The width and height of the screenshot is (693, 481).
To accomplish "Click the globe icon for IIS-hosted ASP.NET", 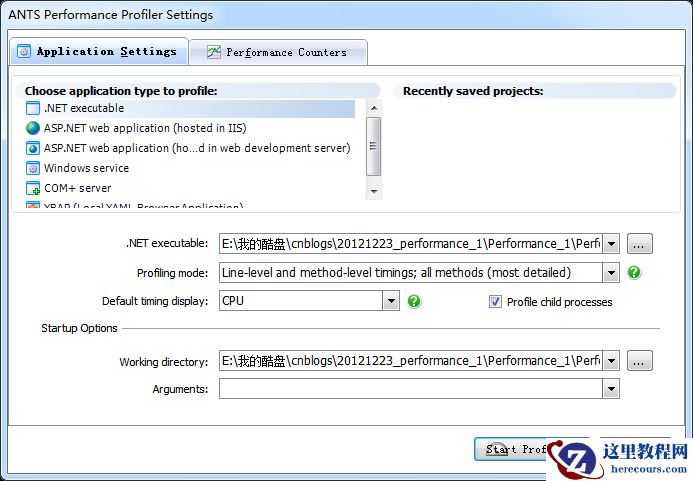I will 33,128.
